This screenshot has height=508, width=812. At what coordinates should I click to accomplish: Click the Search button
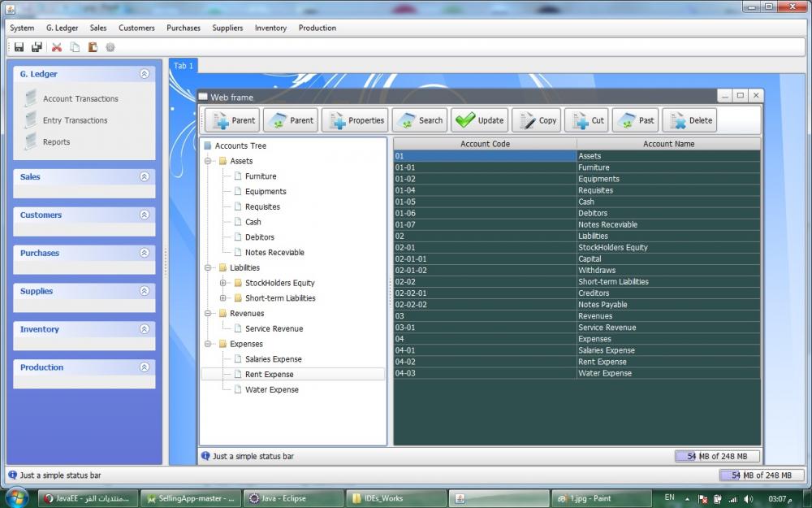(x=420, y=120)
